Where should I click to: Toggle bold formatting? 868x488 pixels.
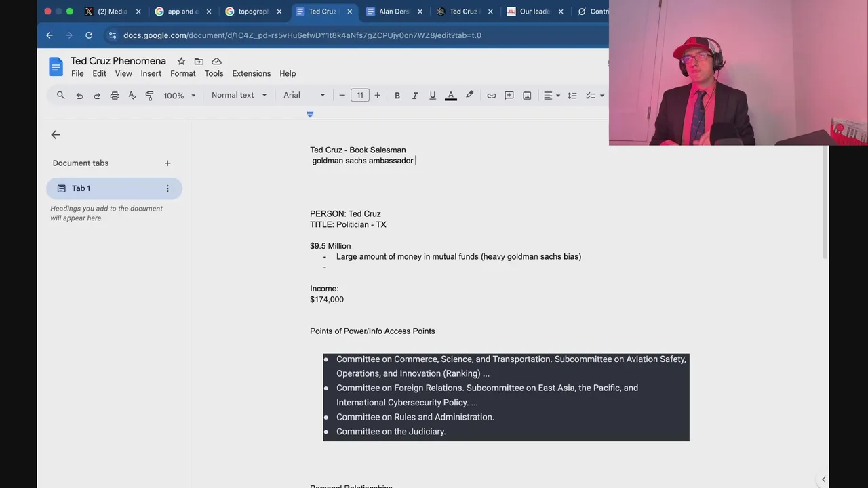coord(397,96)
